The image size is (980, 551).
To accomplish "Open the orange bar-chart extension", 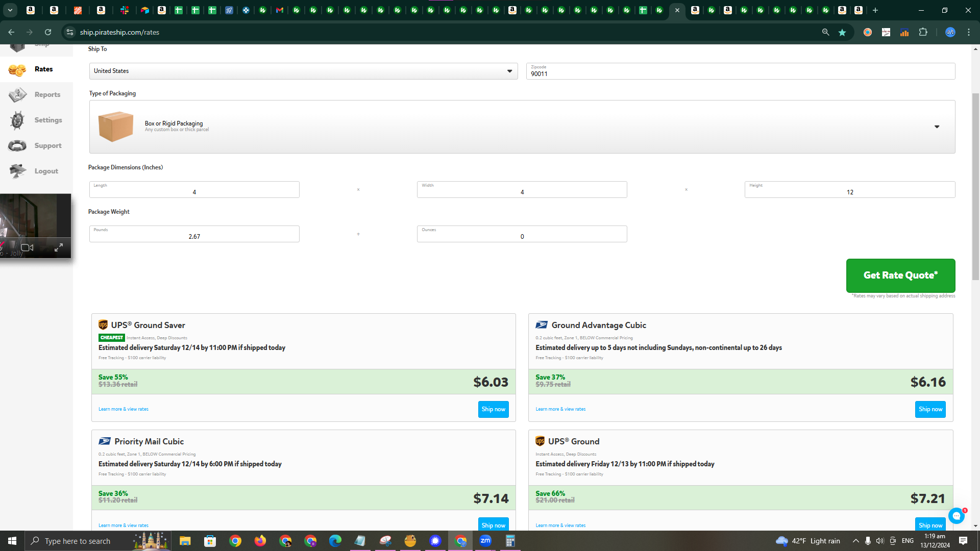I will pyautogui.click(x=904, y=32).
